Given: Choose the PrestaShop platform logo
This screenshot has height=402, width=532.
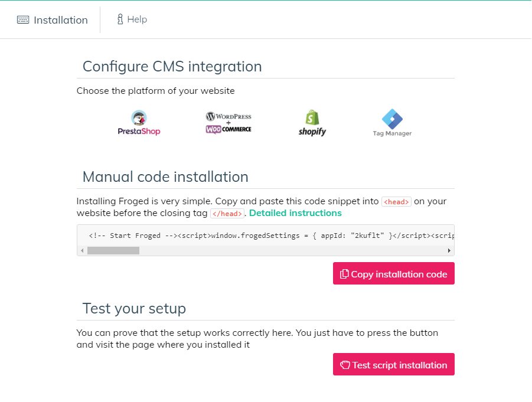Looking at the screenshot, I should (x=139, y=123).
